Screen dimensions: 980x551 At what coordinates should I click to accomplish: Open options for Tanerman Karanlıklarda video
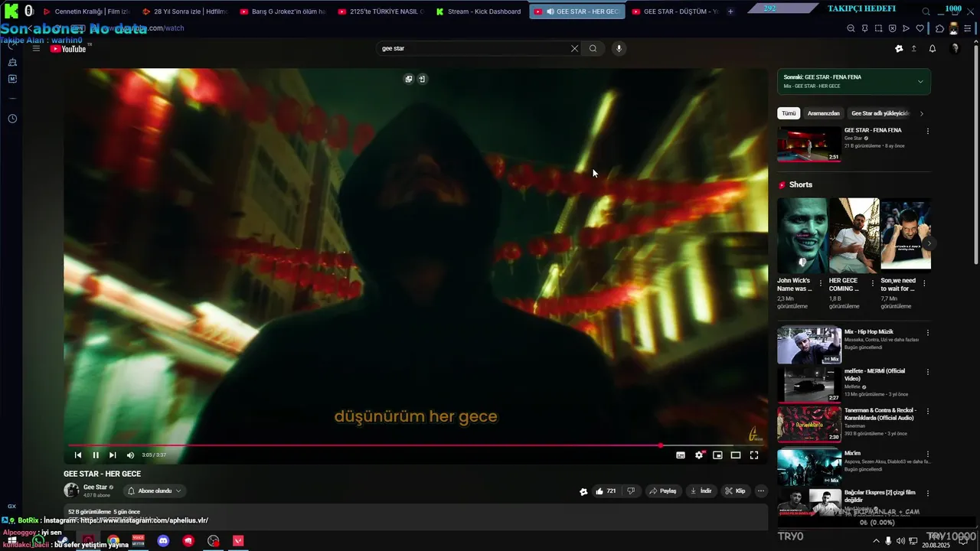point(928,411)
